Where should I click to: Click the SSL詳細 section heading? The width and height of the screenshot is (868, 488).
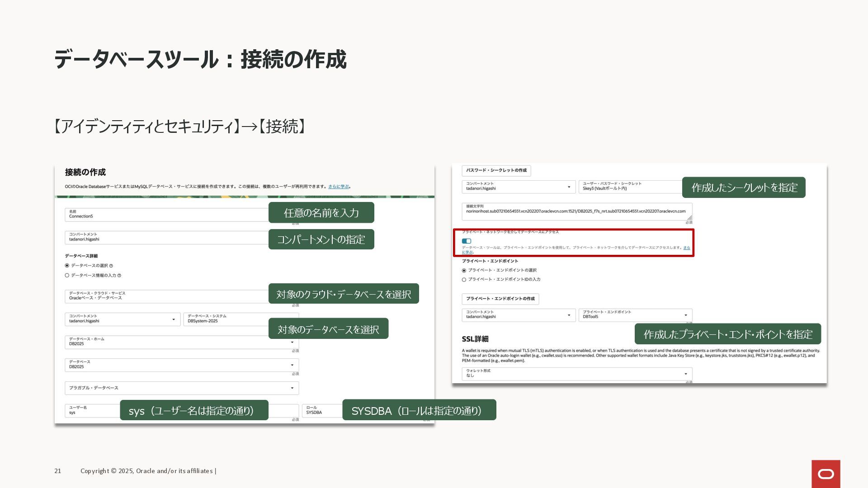475,339
